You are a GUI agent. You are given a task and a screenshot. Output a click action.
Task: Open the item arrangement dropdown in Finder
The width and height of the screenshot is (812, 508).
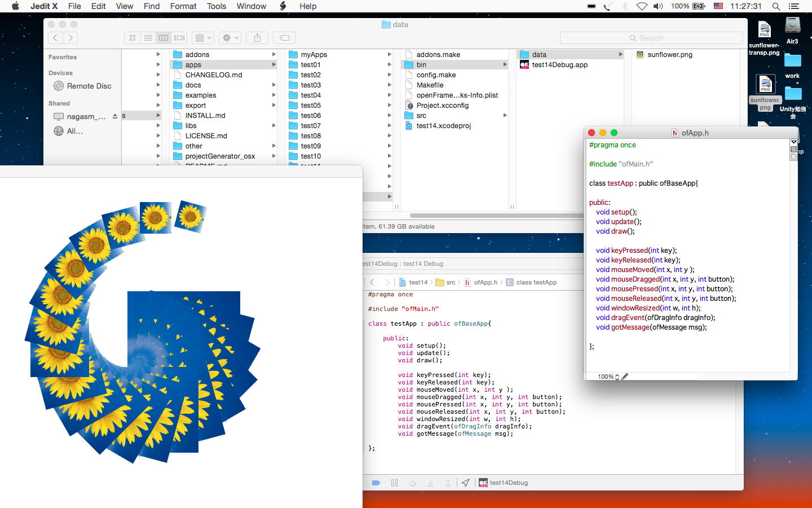tap(203, 38)
